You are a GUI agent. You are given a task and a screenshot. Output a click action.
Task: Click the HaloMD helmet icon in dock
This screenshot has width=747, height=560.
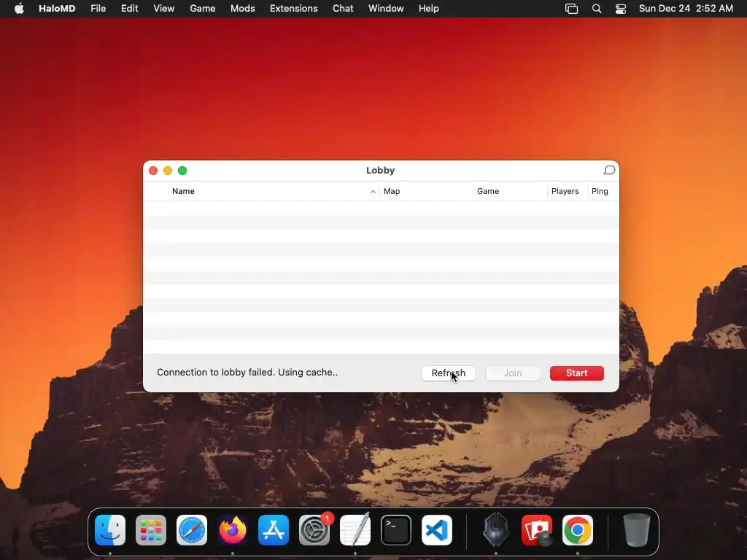[496, 530]
